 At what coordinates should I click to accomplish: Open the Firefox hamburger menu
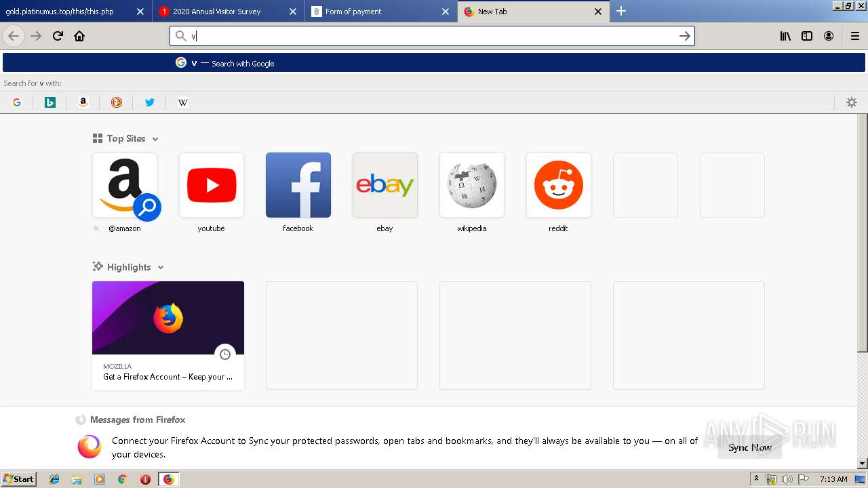click(854, 36)
